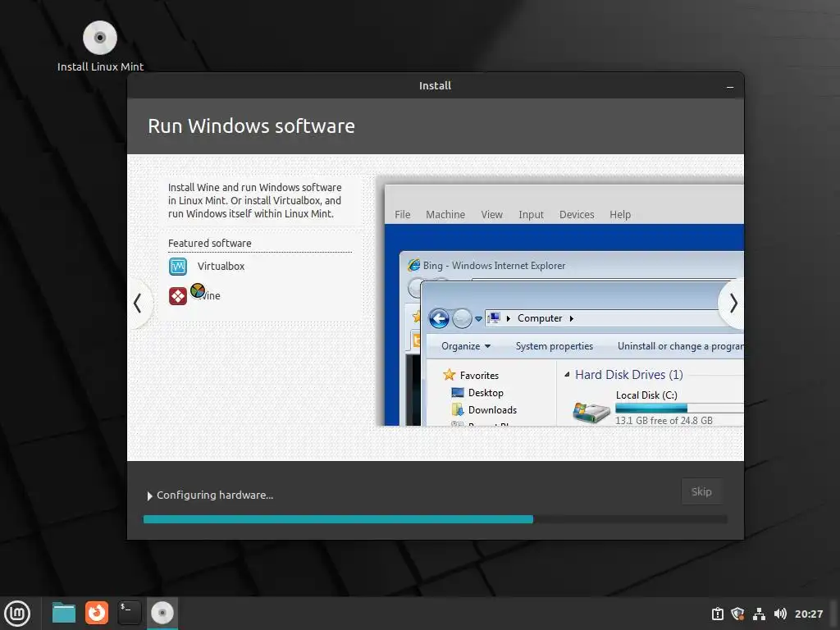Open the update manager shield icon

coord(737,614)
